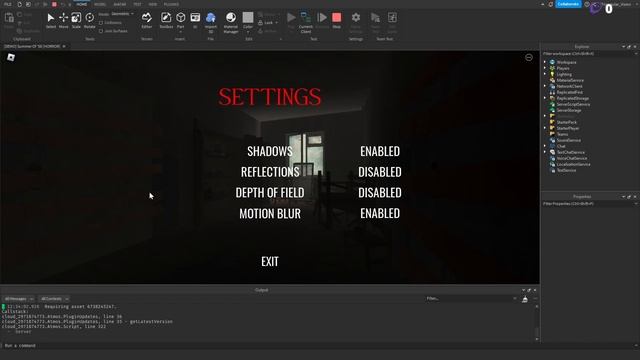Click the Lighting bulb icon
Image resolution: width=640 pixels, height=360 pixels.
(x=552, y=74)
